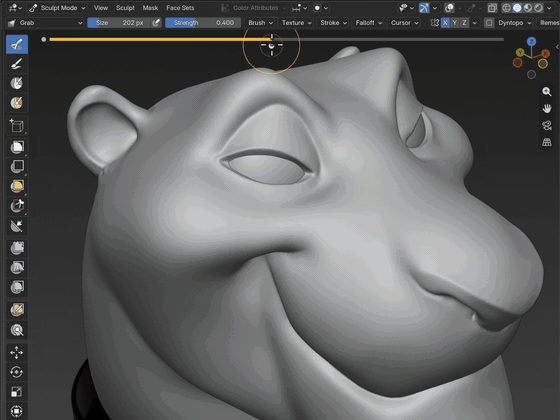Screen dimensions: 560x420
Task: Toggle camera view icon
Action: coord(546,125)
